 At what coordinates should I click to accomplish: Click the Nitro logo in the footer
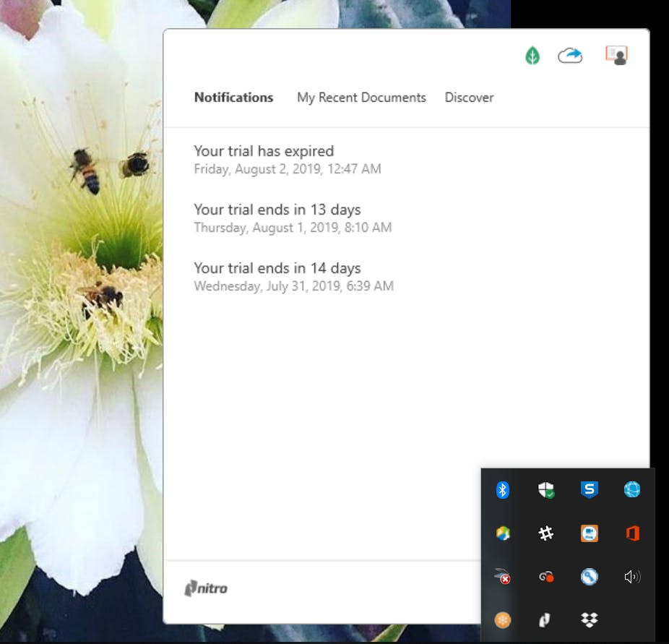click(x=206, y=588)
